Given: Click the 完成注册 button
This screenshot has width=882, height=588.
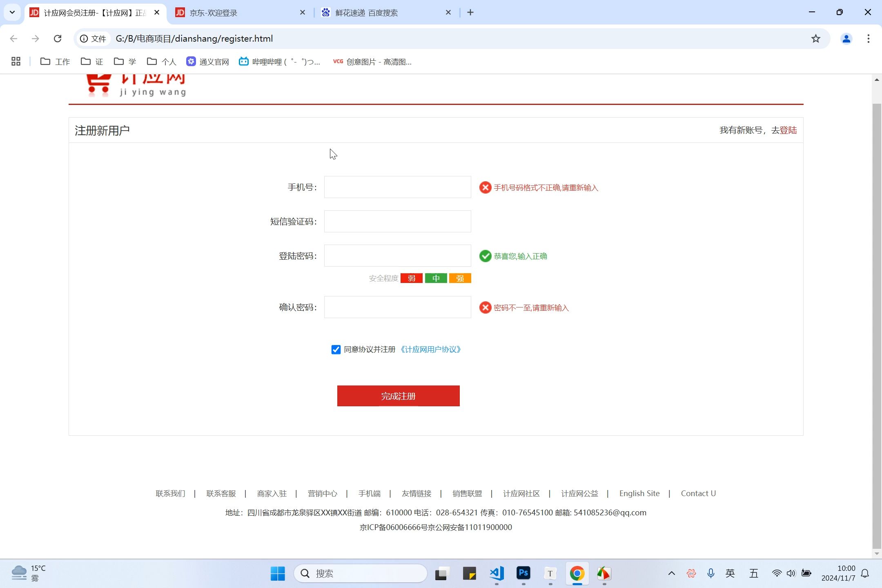Looking at the screenshot, I should coord(398,396).
